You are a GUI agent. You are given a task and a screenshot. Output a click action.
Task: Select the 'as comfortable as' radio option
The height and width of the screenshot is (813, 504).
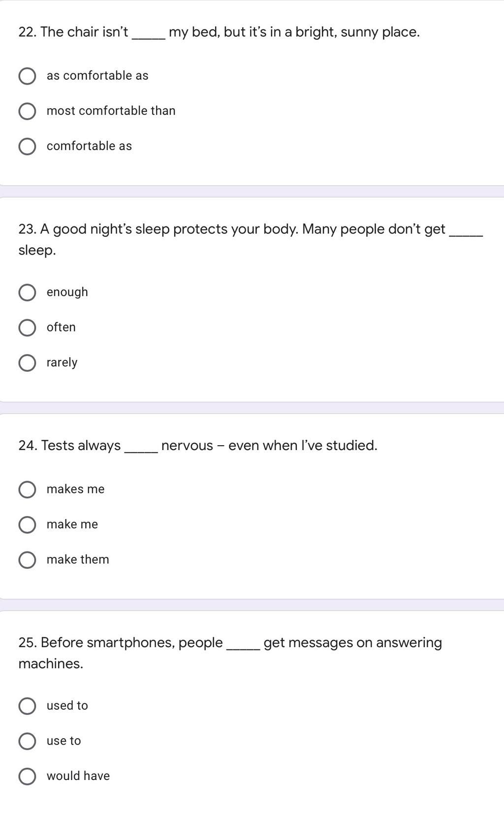point(27,76)
